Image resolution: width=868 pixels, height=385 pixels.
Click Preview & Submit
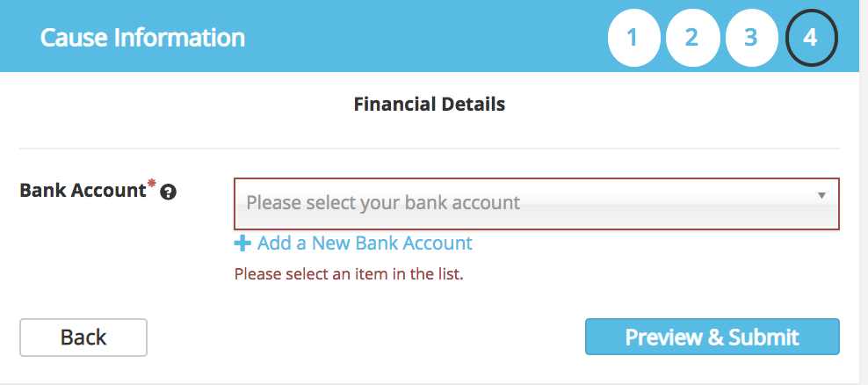click(x=712, y=337)
